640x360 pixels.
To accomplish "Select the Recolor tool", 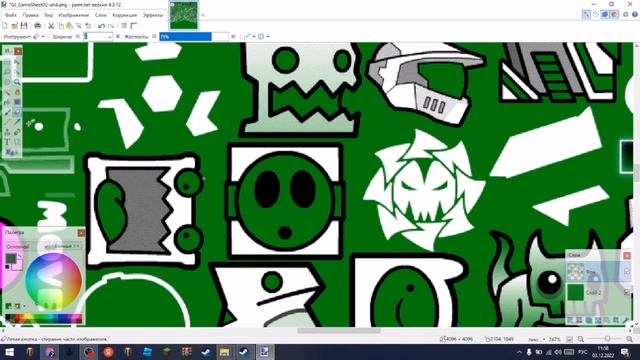I will click(x=17, y=132).
